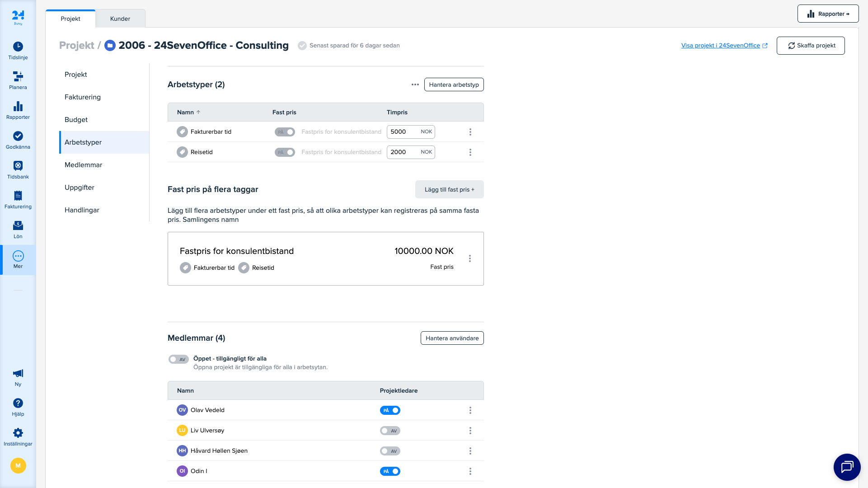Open Hjälp in the sidebar
The height and width of the screenshot is (488, 868).
[18, 408]
